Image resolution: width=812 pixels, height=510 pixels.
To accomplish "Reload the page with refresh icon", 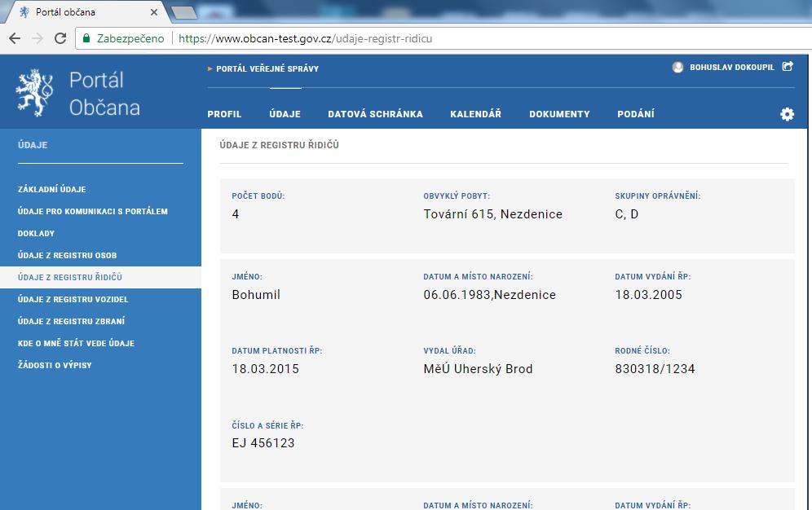I will (60, 38).
